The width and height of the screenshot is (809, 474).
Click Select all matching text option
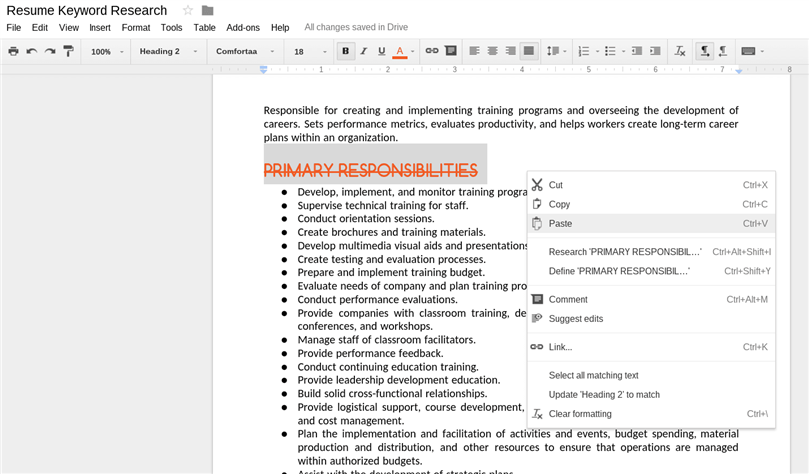click(x=593, y=375)
